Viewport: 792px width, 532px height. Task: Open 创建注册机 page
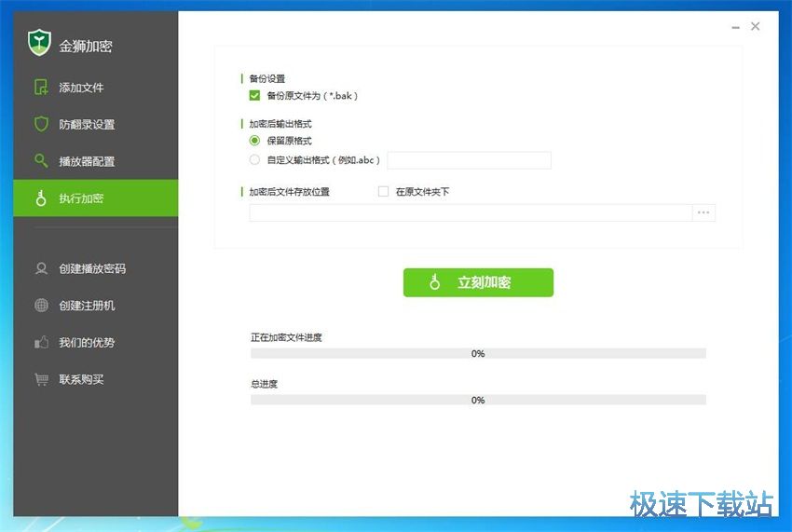(96, 306)
